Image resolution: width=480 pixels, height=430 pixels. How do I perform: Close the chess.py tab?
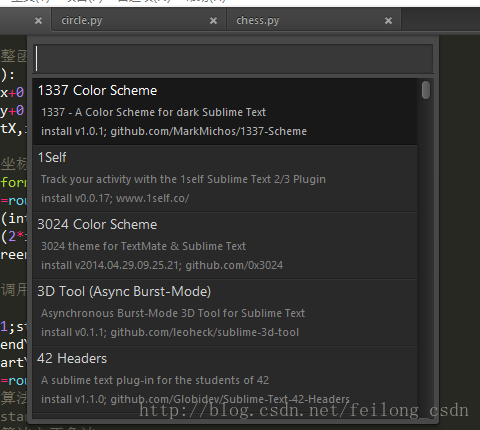tap(388, 21)
